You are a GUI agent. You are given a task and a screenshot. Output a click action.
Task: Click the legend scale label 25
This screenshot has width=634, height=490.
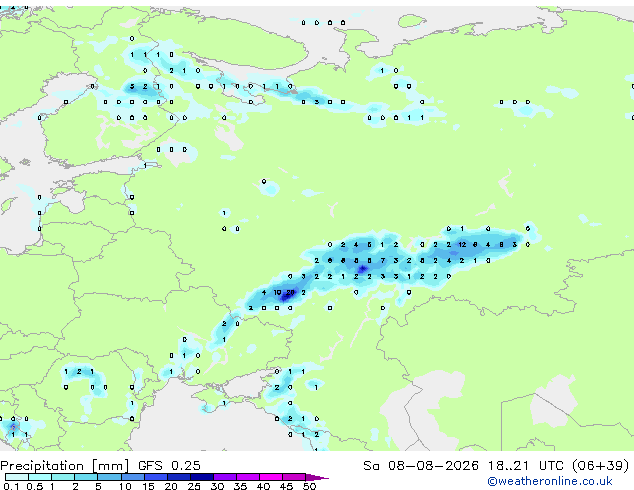[x=194, y=486]
